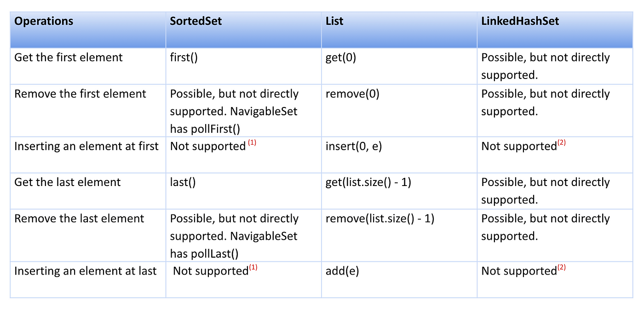Click footnote (1) in 'Inserting an element at first' row

tap(253, 143)
